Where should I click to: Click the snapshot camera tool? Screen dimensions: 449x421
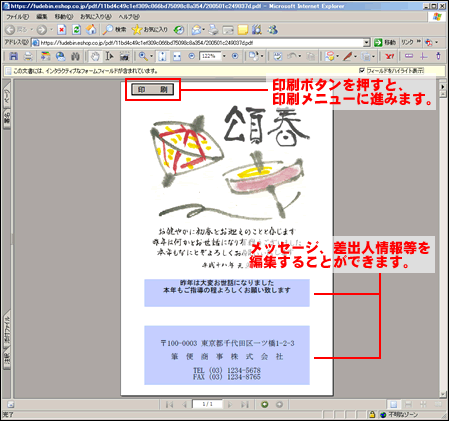coord(124,56)
